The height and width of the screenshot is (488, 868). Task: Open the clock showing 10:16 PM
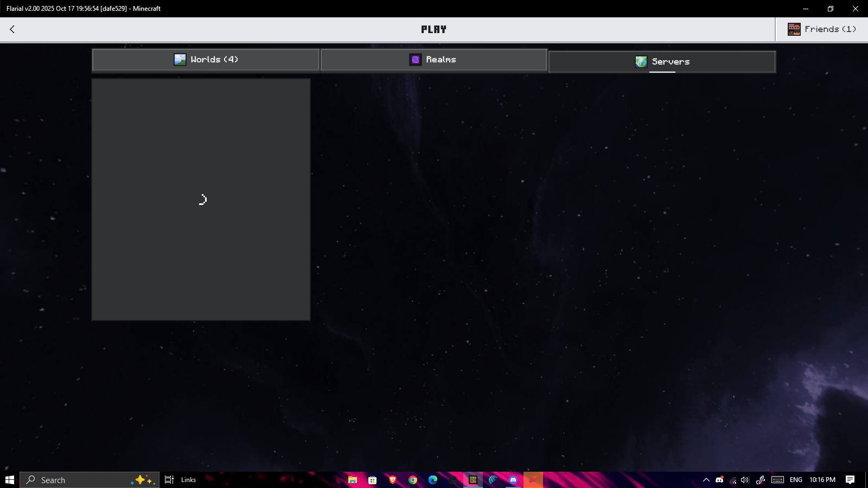822,480
